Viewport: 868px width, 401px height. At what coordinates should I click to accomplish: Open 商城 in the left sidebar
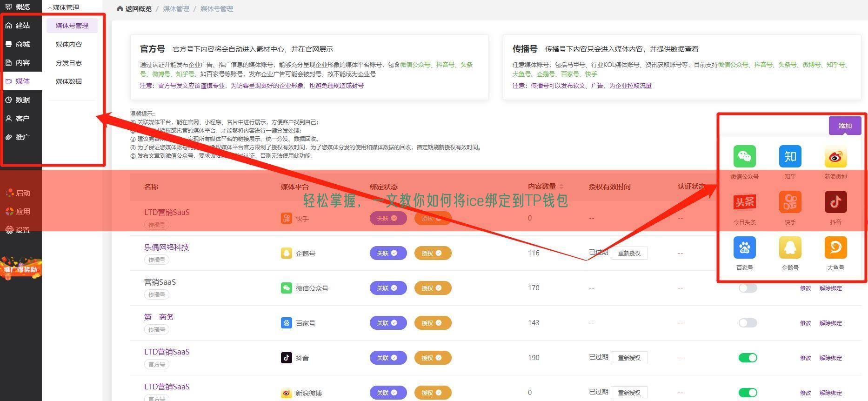[18, 44]
